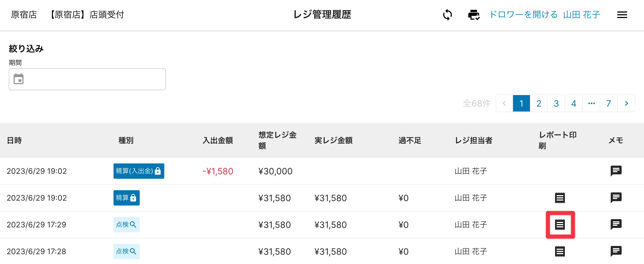This screenshot has height=264, width=644.
Task: Click the 期間 date range input field
Action: coord(93,79)
